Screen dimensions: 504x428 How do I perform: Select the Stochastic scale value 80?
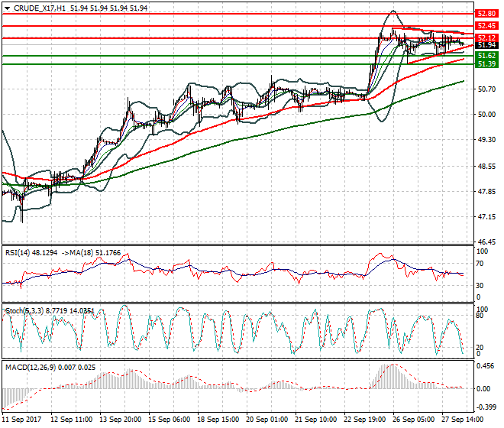click(480, 316)
